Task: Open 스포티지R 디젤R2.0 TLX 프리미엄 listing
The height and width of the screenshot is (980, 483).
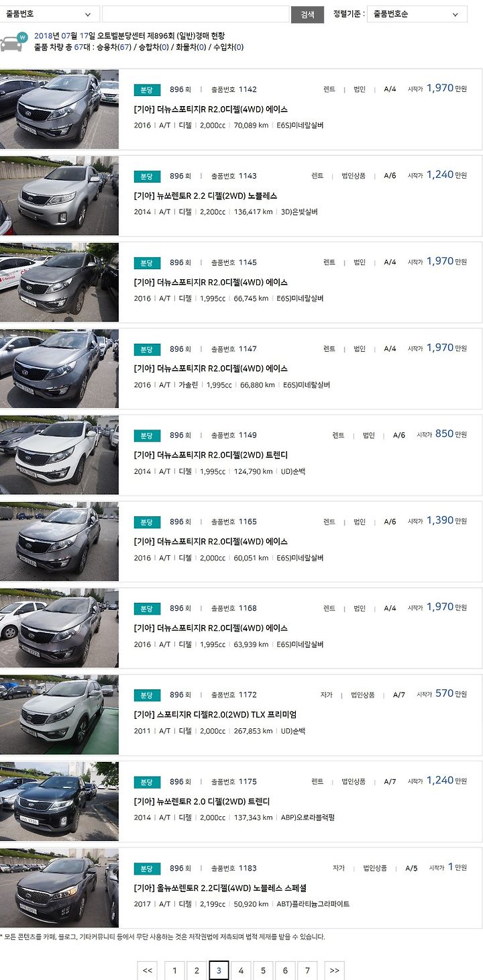Action: pos(215,714)
